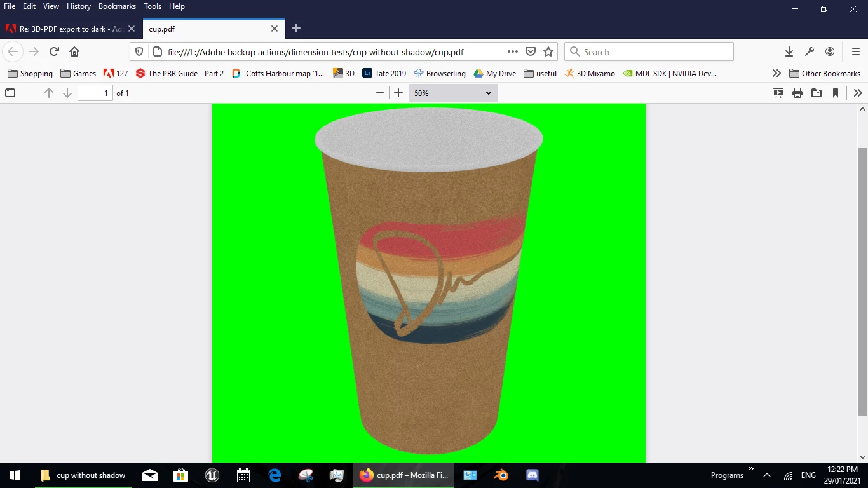Open the Shopping bookmarks folder
Viewport: 868px width, 488px height.
click(x=31, y=74)
